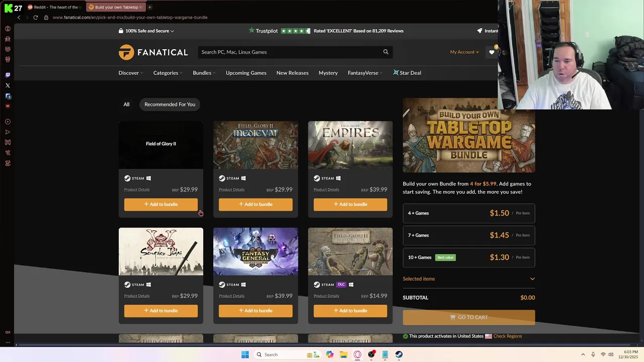Click the padlock site-info icon in address bar

46,17
